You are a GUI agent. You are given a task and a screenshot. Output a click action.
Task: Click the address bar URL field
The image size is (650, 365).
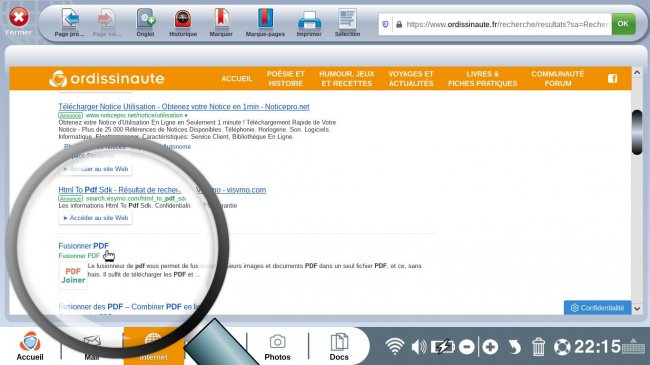pyautogui.click(x=507, y=24)
